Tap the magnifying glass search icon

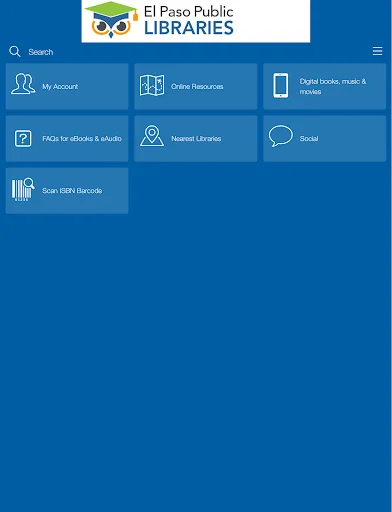[15, 51]
